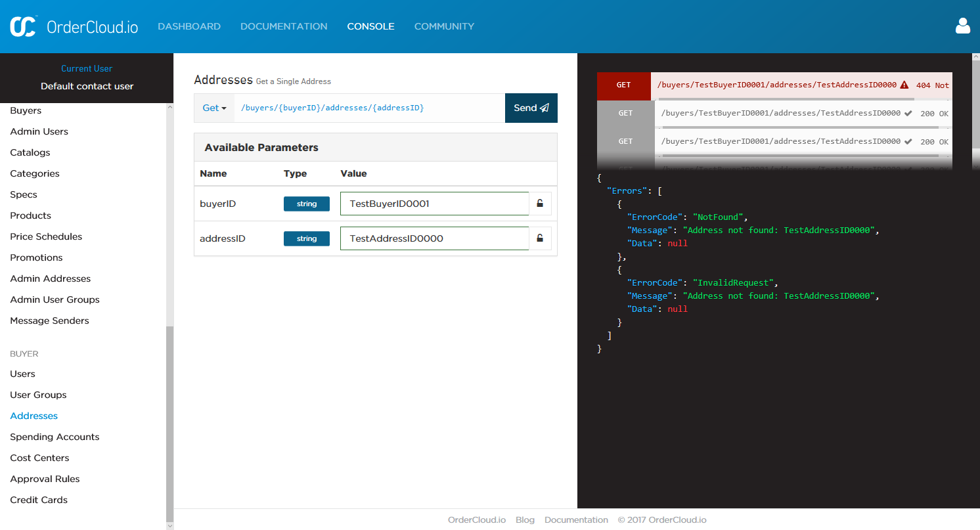
Task: Click the scroll down arrow in sidebar
Action: [170, 526]
